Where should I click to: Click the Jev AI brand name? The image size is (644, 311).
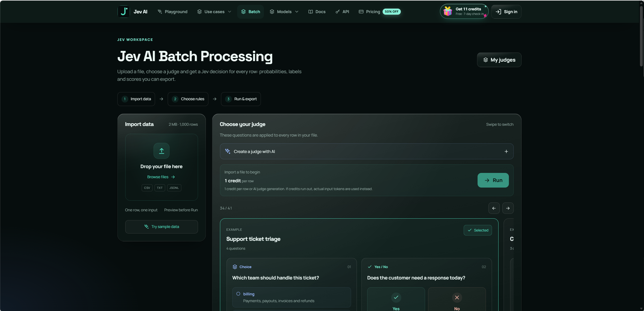pyautogui.click(x=140, y=12)
